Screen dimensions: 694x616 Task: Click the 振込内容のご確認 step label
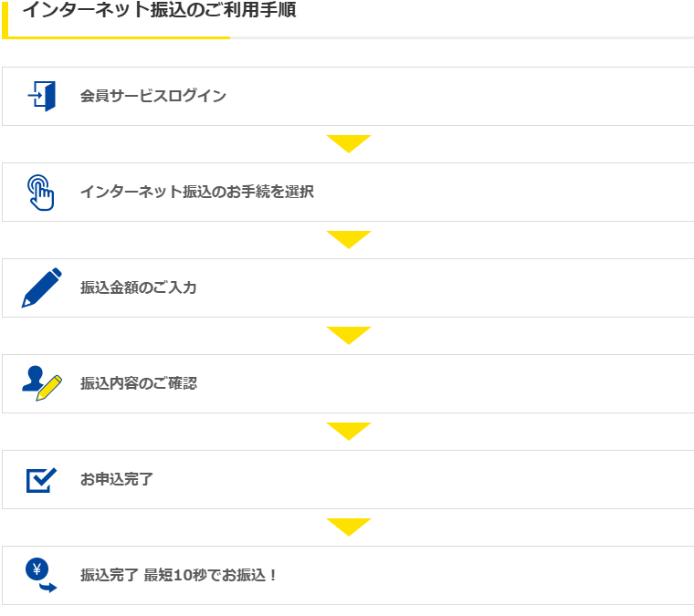(x=139, y=383)
